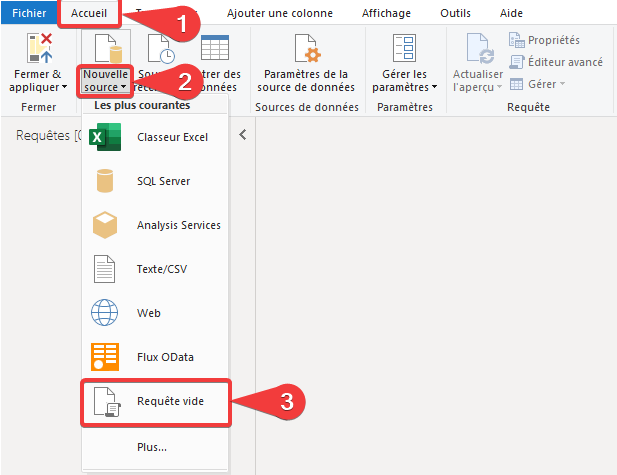Click Paramètres de la source de données label

click(306, 81)
